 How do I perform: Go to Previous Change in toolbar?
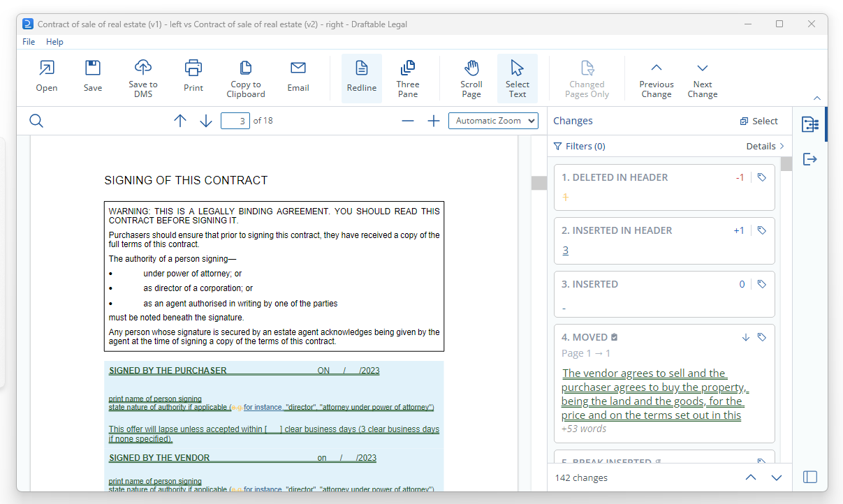coord(657,78)
